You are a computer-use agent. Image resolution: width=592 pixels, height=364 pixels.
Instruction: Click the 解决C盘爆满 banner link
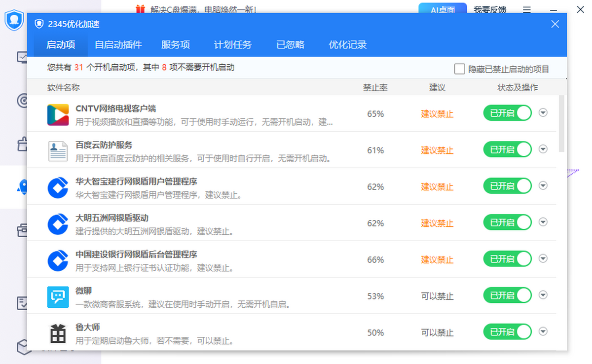[203, 9]
